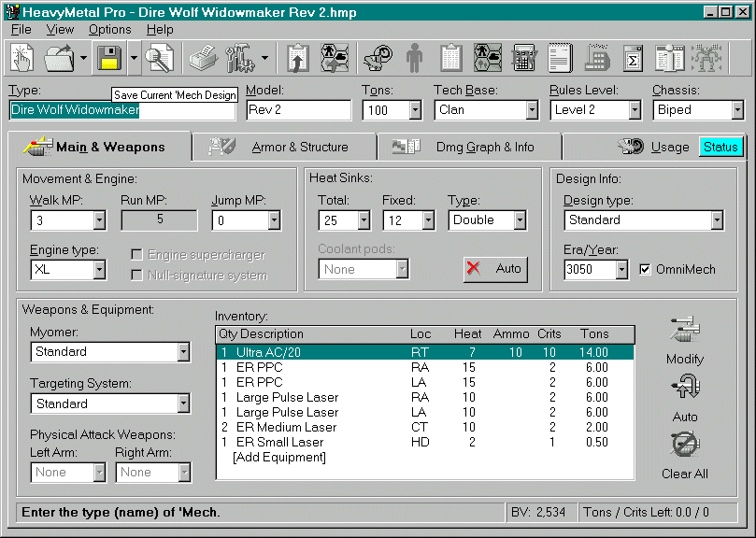The height and width of the screenshot is (538, 756).
Task: Open the Targeting System dropdown
Action: pyautogui.click(x=183, y=403)
